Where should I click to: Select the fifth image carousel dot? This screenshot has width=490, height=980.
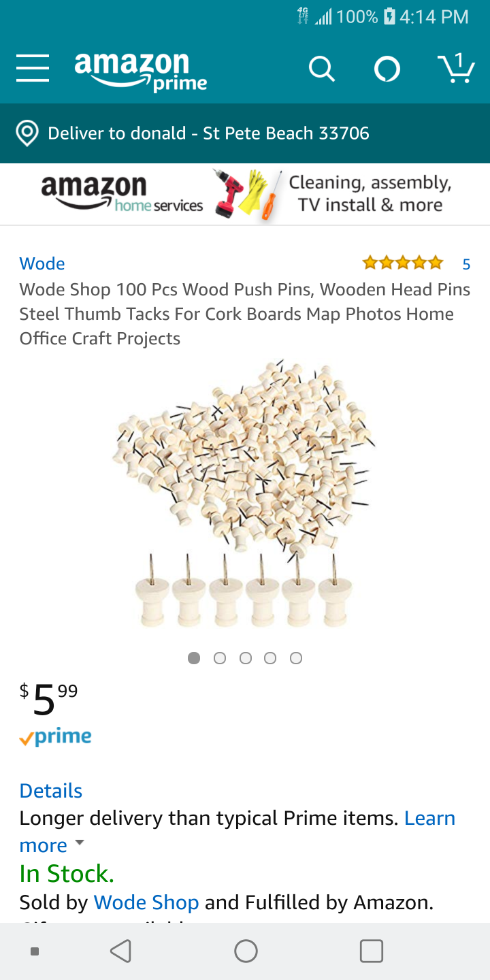pos(295,658)
